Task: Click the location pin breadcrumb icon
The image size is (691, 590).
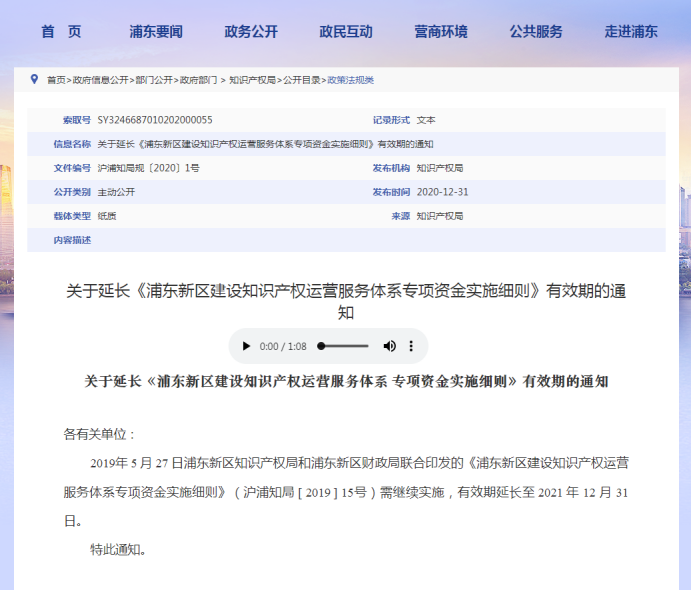Action: pyautogui.click(x=35, y=79)
